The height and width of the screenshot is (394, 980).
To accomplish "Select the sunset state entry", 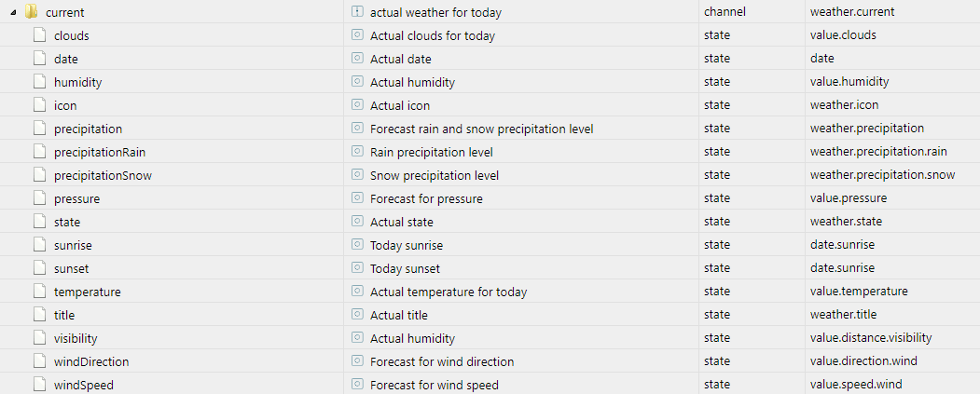I will (73, 268).
